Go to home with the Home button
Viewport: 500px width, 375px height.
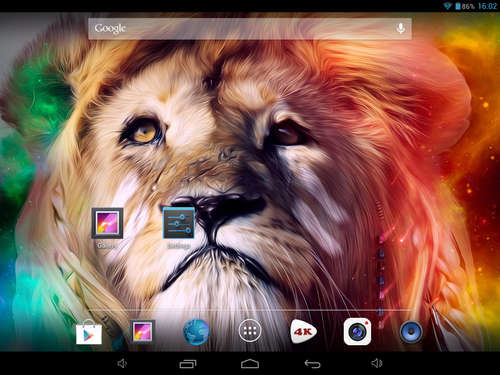250,363
